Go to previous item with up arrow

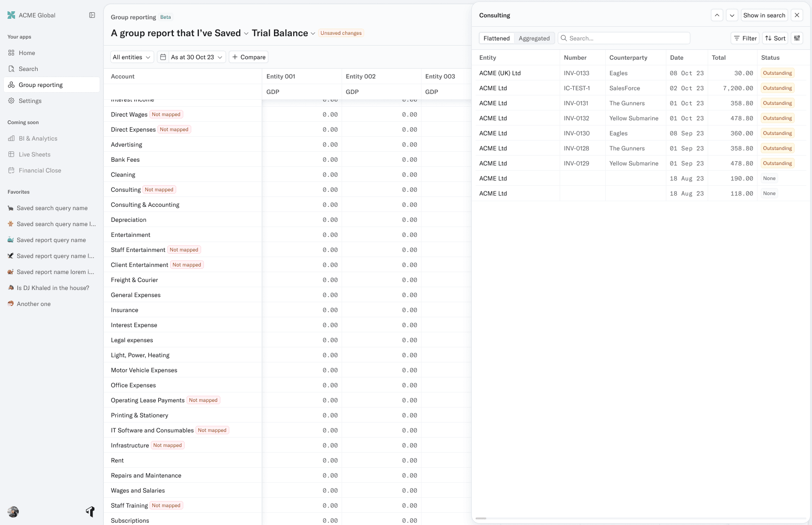pyautogui.click(x=717, y=15)
